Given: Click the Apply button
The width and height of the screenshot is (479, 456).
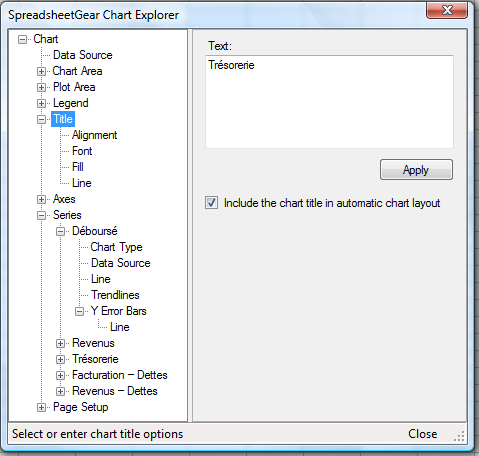Looking at the screenshot, I should coord(416,170).
